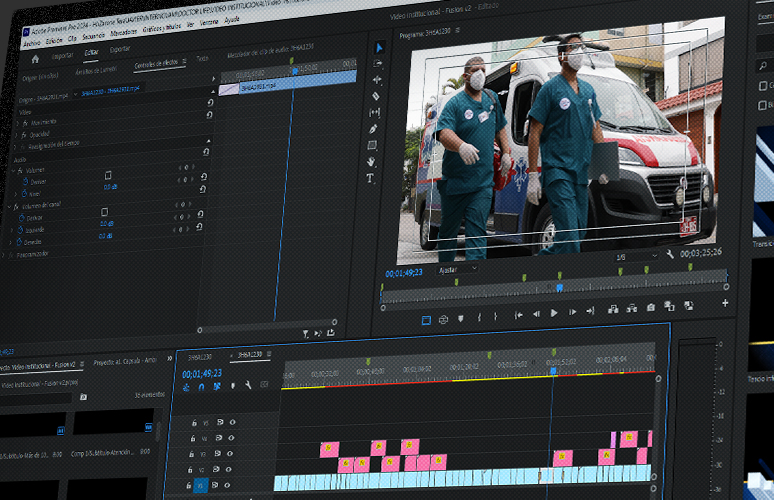Toggle VR video display button
This screenshot has height=500, width=774.
[x=443, y=320]
